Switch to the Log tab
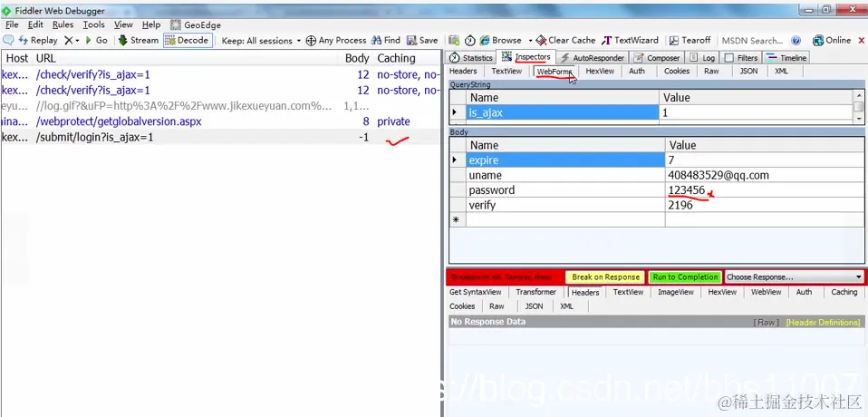This screenshot has height=417, width=868. [x=702, y=58]
